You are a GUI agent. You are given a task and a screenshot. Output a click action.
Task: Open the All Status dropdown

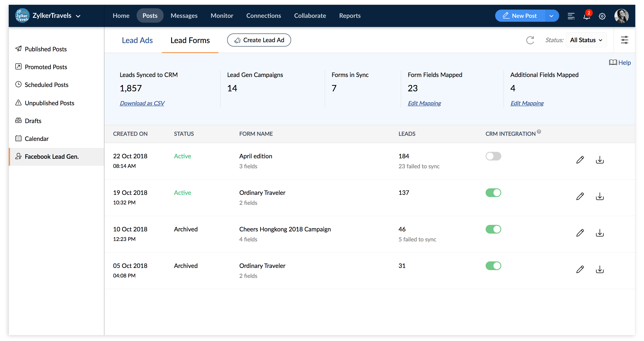(586, 40)
